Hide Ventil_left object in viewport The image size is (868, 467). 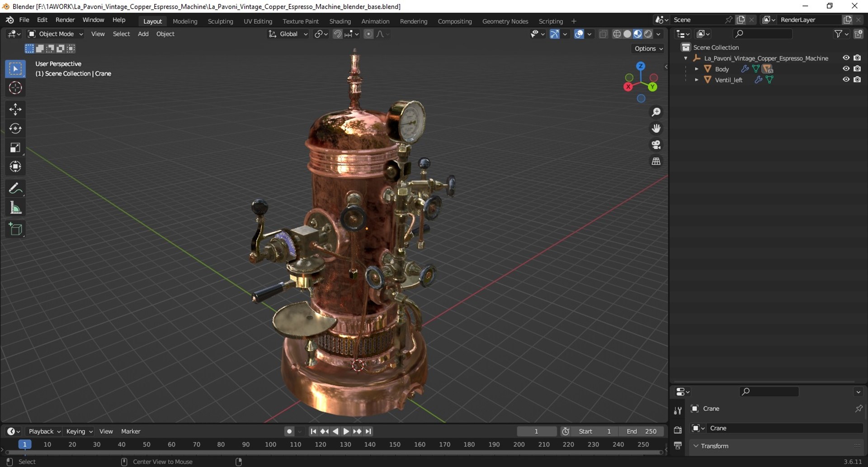tap(846, 80)
